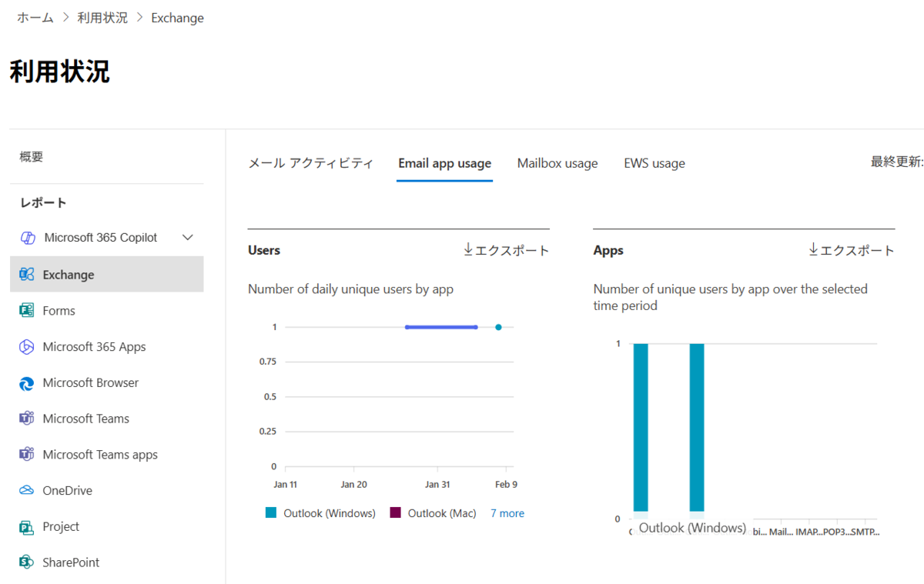The width and height of the screenshot is (924, 584).
Task: Open the Project report
Action: (61, 527)
